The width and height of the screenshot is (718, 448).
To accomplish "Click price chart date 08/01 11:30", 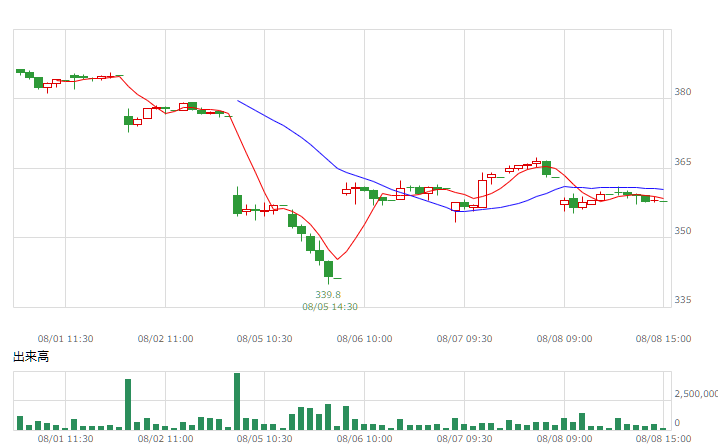I will tap(65, 339).
